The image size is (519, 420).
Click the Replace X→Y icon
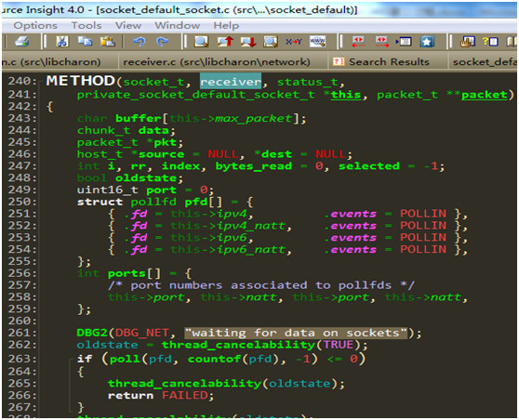tap(294, 42)
